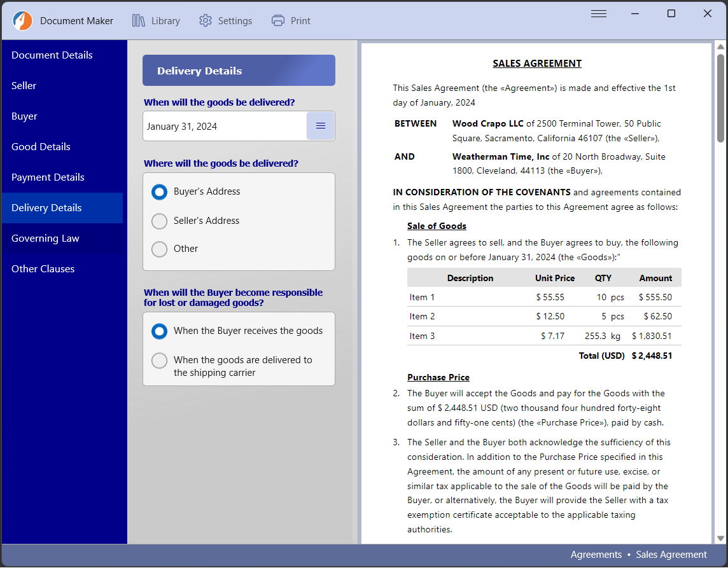Click the Item 1 row description

click(422, 298)
